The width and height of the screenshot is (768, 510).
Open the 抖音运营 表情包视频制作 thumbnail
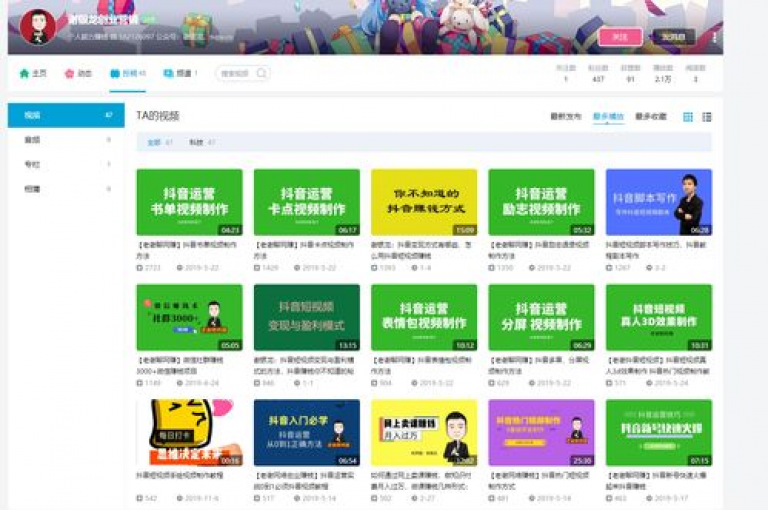coord(424,317)
